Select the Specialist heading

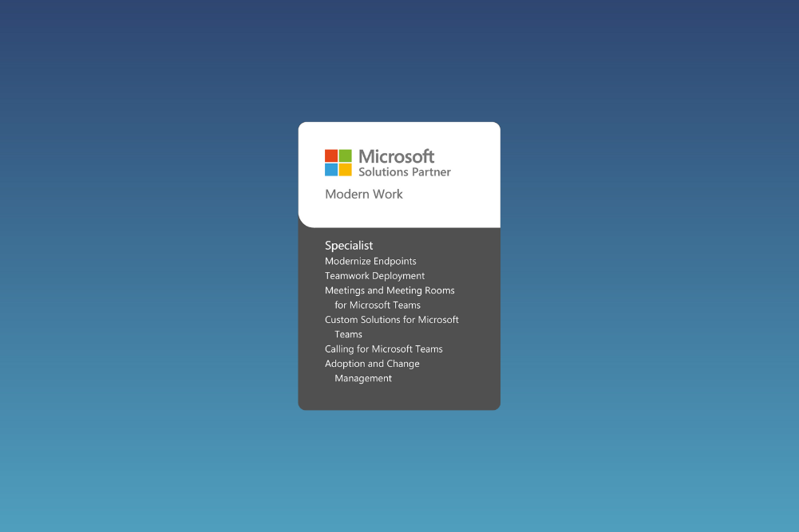tap(349, 246)
